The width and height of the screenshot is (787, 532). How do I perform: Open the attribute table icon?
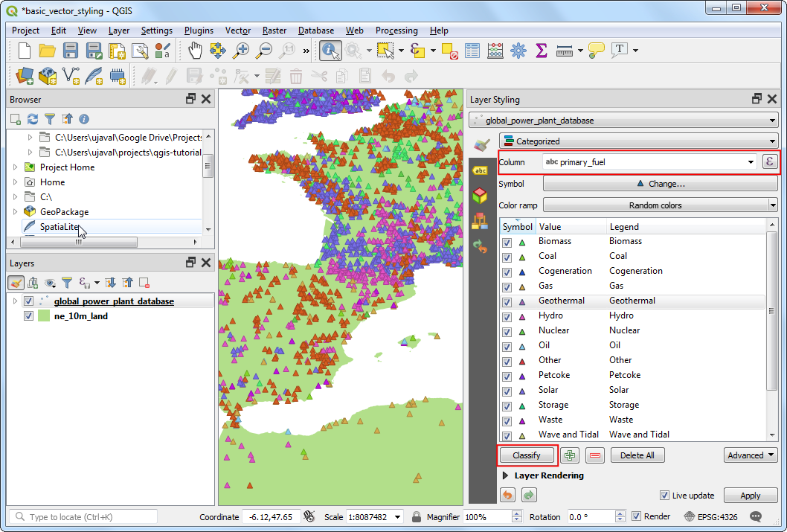(x=472, y=51)
